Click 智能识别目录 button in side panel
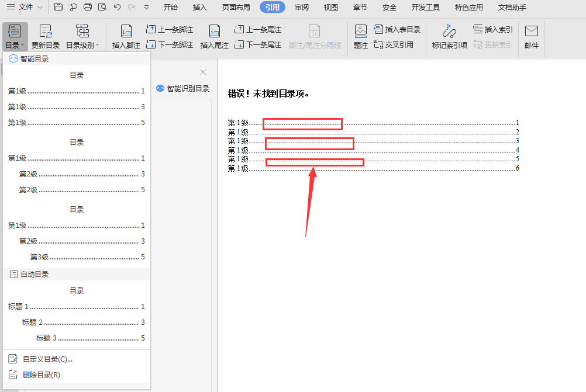Screen dimensions: 586x392 click(182, 88)
